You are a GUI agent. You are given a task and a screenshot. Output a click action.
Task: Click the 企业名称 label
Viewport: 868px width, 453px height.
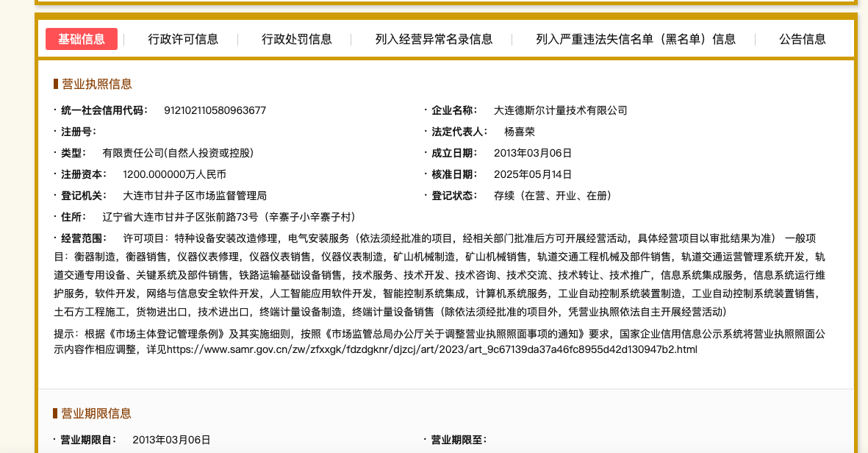click(x=454, y=110)
